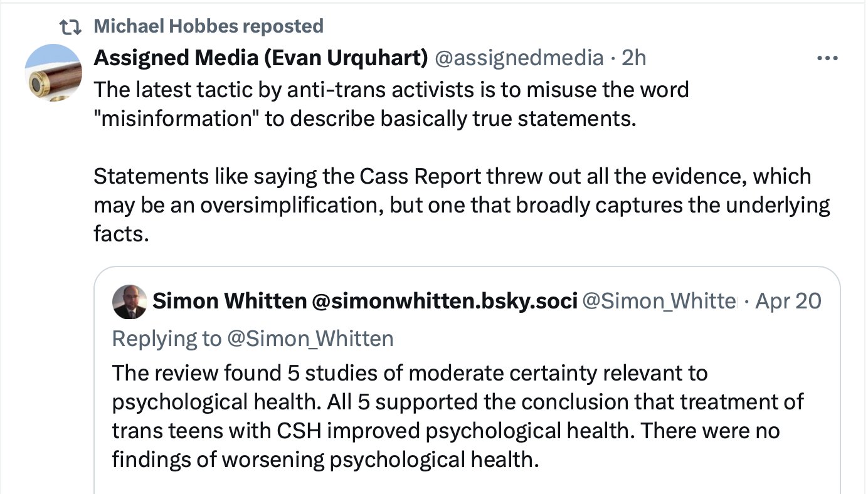Click Assigned Media's profile avatar
868x494 pixels.
coord(53,72)
